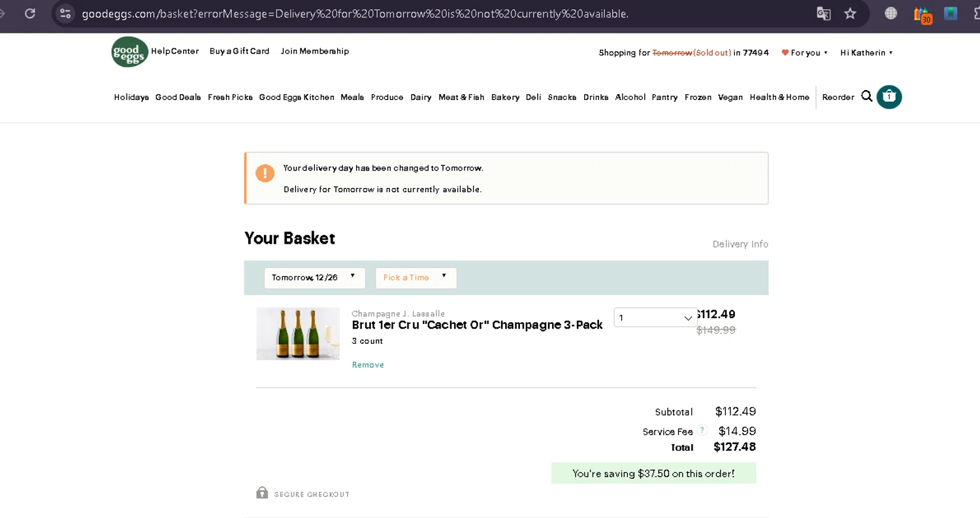The image size is (980, 518).
Task: Open the Alcohol category
Action: pyautogui.click(x=630, y=97)
